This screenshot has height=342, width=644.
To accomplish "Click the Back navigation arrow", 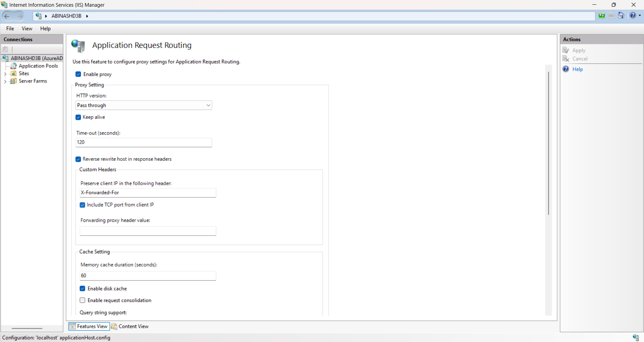I will tap(7, 16).
